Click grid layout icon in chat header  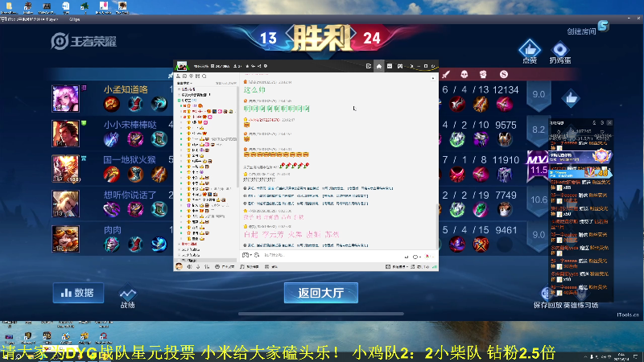coord(390,66)
